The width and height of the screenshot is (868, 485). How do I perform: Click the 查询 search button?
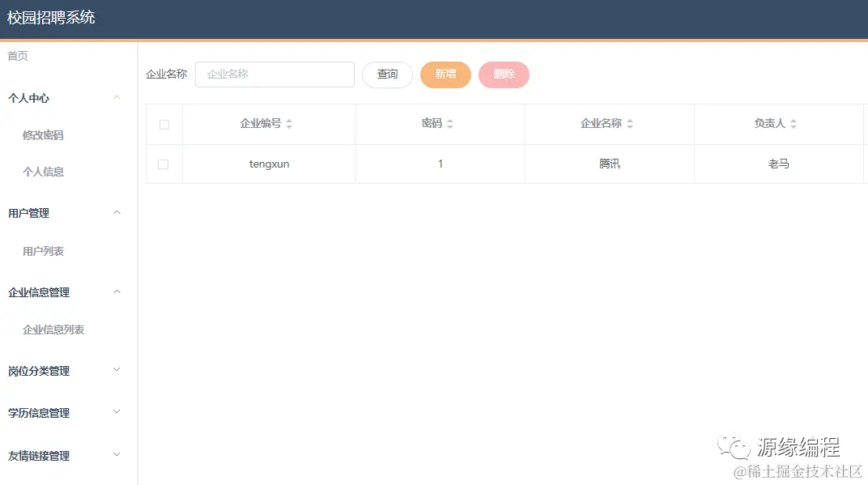tap(388, 74)
